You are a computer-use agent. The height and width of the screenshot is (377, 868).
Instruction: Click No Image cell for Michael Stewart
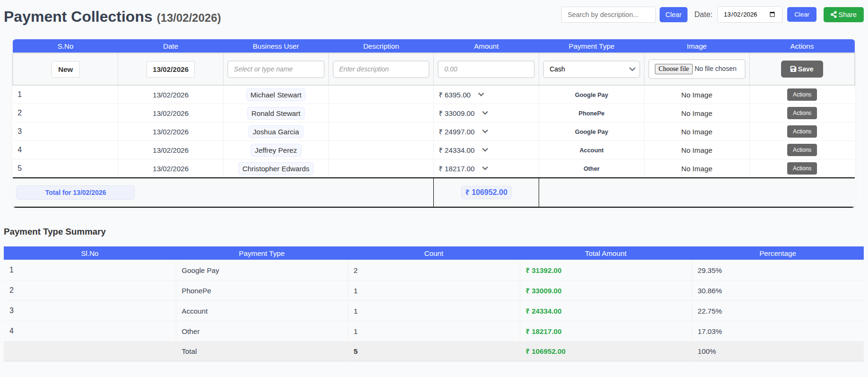pos(696,95)
